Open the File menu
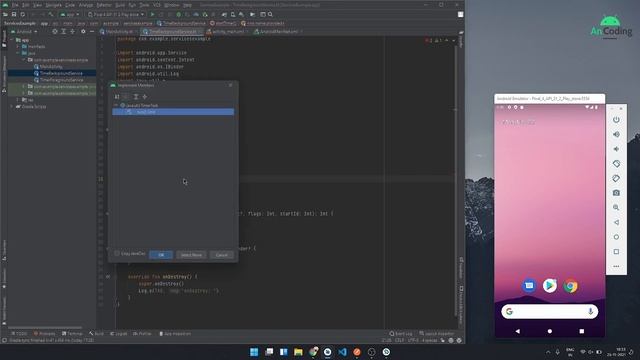 point(15,5)
